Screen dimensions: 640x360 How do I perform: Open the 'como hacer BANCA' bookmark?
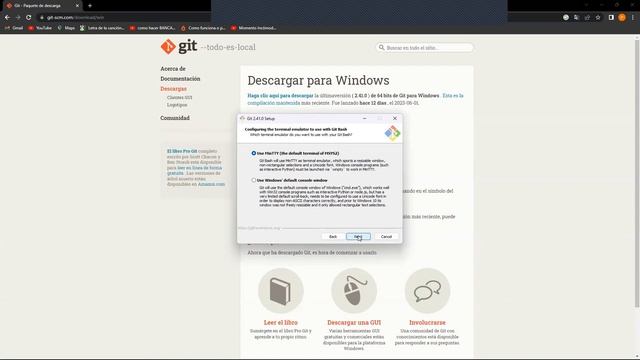click(x=152, y=28)
